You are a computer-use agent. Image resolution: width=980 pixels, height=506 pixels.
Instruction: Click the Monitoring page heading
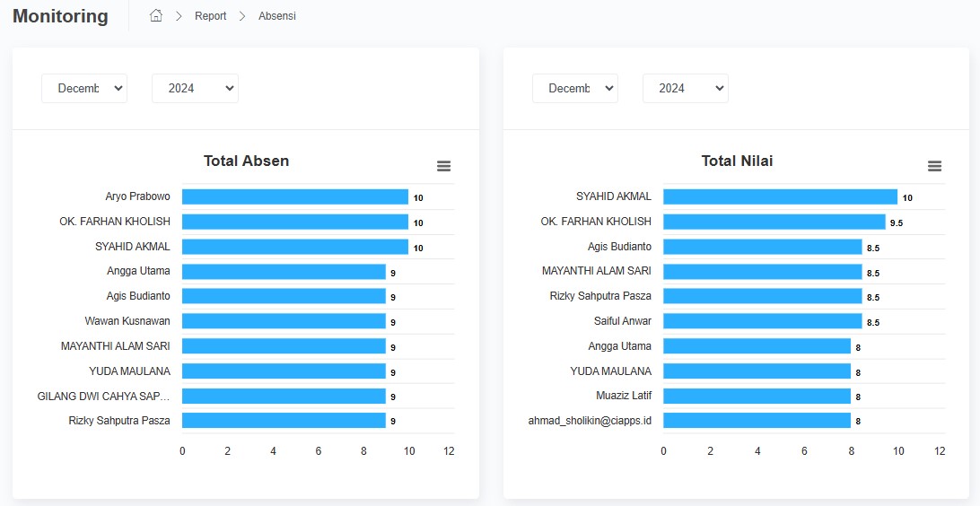(60, 16)
